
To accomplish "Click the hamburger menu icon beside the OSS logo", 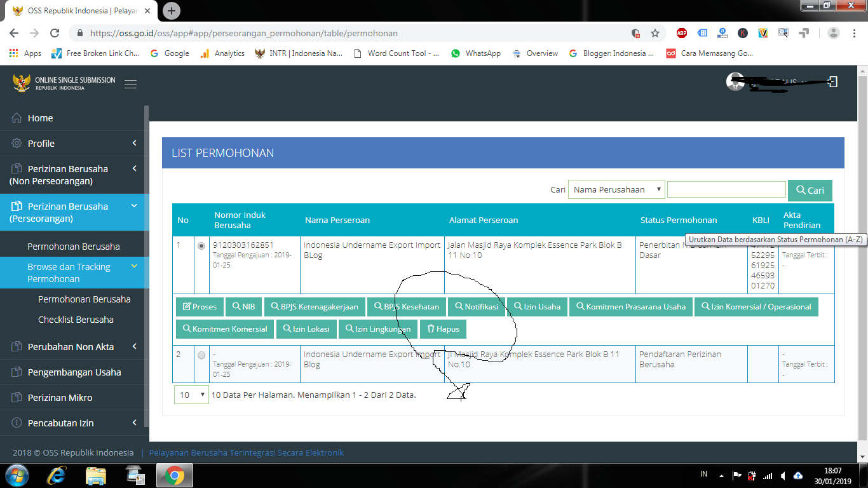I will [130, 83].
